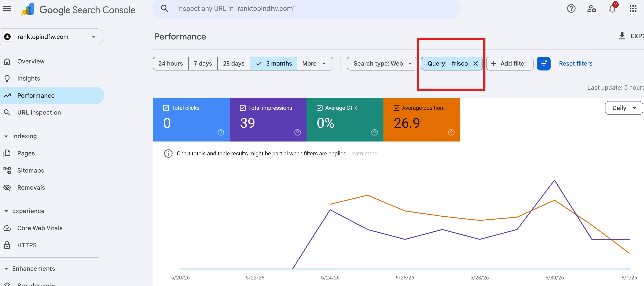Screen dimensions: 644x286
Task: Open URL inspection in the sidebar
Action: pos(52,112)
